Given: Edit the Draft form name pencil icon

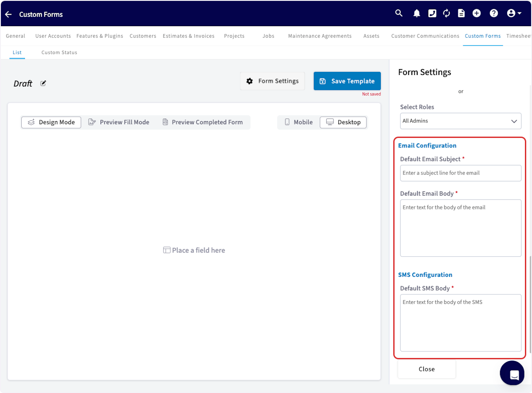Looking at the screenshot, I should click(43, 83).
